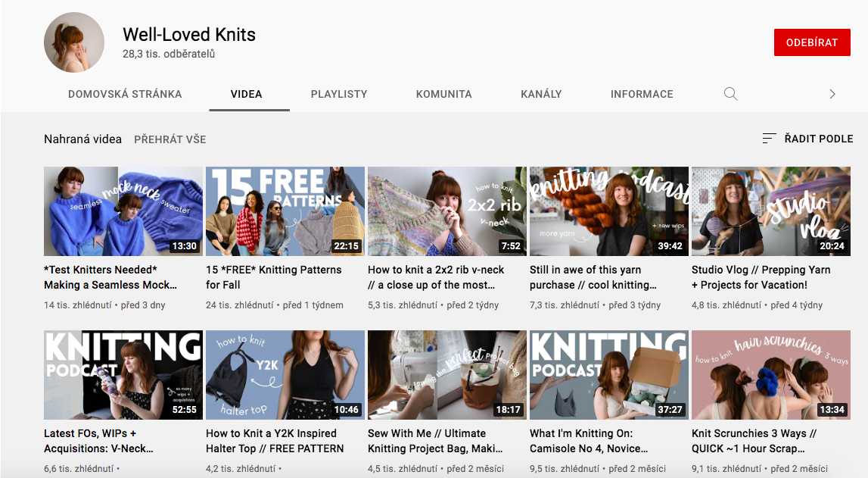Click '7,3 tis. zhlédnutí • před 3 týdny' text
The width and height of the screenshot is (868, 478).
[595, 305]
